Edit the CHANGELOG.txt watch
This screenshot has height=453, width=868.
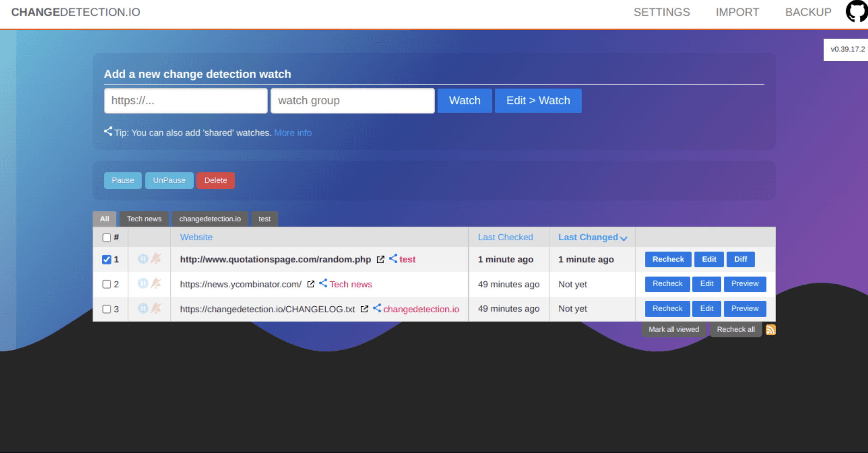click(x=706, y=308)
